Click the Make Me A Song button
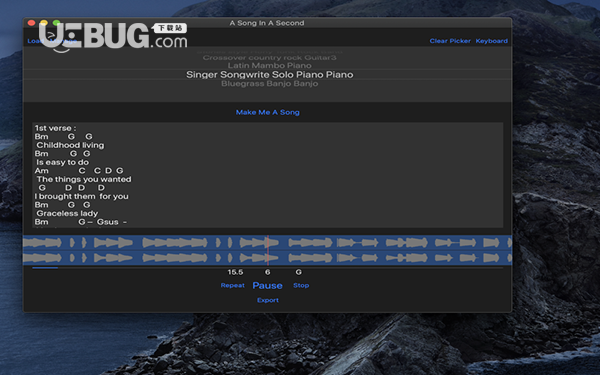The image size is (600, 375). pos(267,112)
